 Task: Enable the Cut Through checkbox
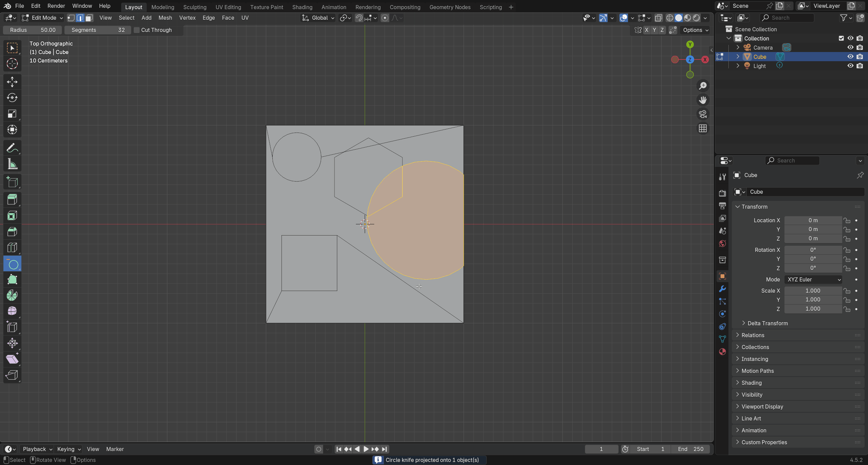pyautogui.click(x=137, y=30)
